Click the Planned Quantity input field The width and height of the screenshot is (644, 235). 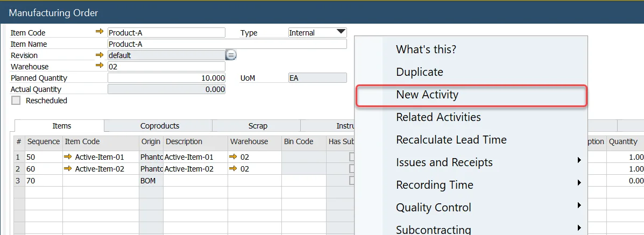tap(166, 78)
